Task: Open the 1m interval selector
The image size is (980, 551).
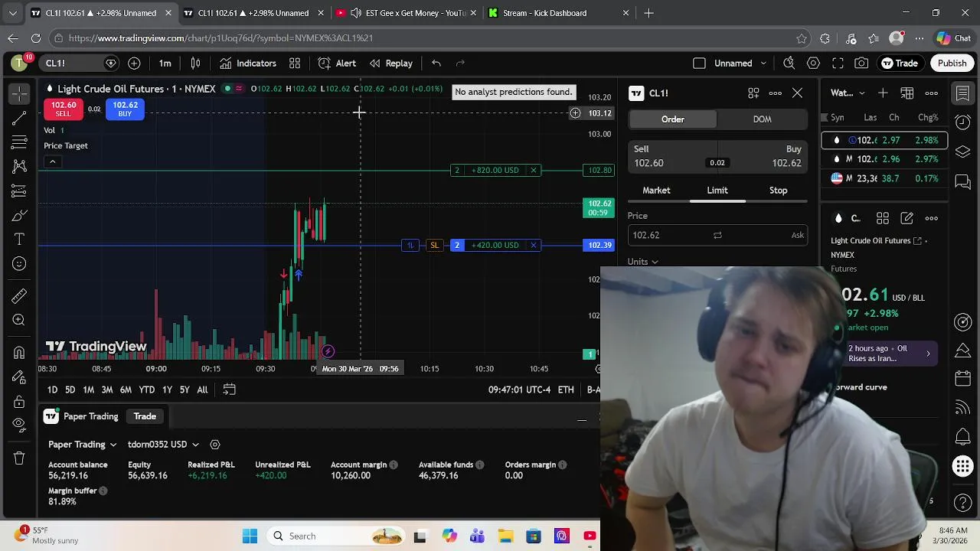Action: coord(165,64)
